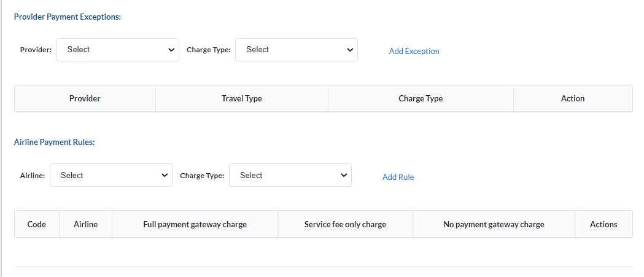Click the Add Exception link
Screen dimensions: 644x277
pos(414,52)
